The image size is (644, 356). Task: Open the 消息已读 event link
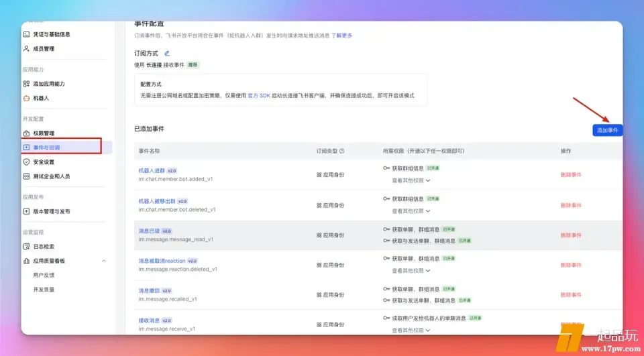pyautogui.click(x=149, y=231)
